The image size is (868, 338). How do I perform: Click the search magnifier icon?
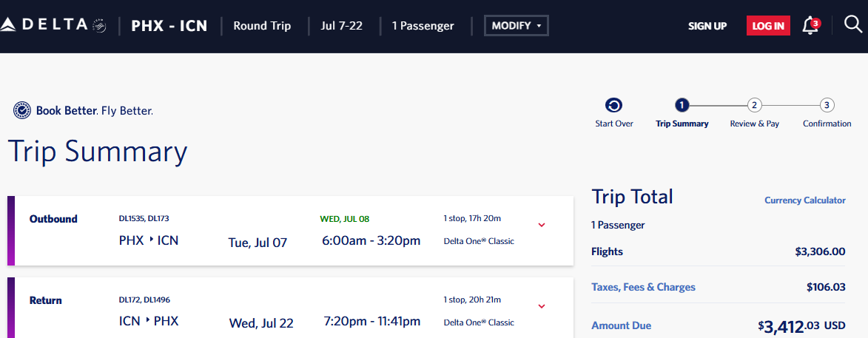(853, 25)
